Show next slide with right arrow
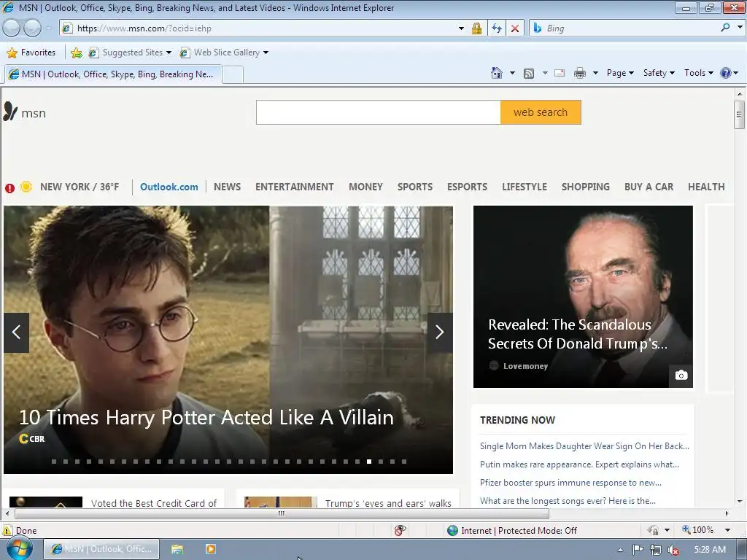The height and width of the screenshot is (560, 747). pos(440,332)
